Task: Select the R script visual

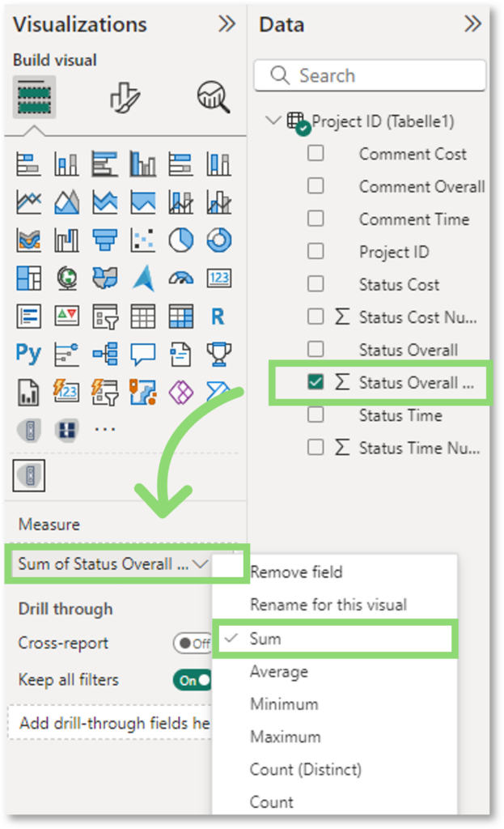Action: coord(218,316)
